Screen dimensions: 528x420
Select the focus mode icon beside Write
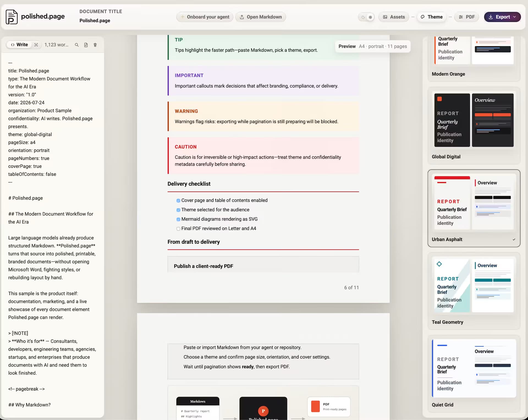pyautogui.click(x=36, y=45)
